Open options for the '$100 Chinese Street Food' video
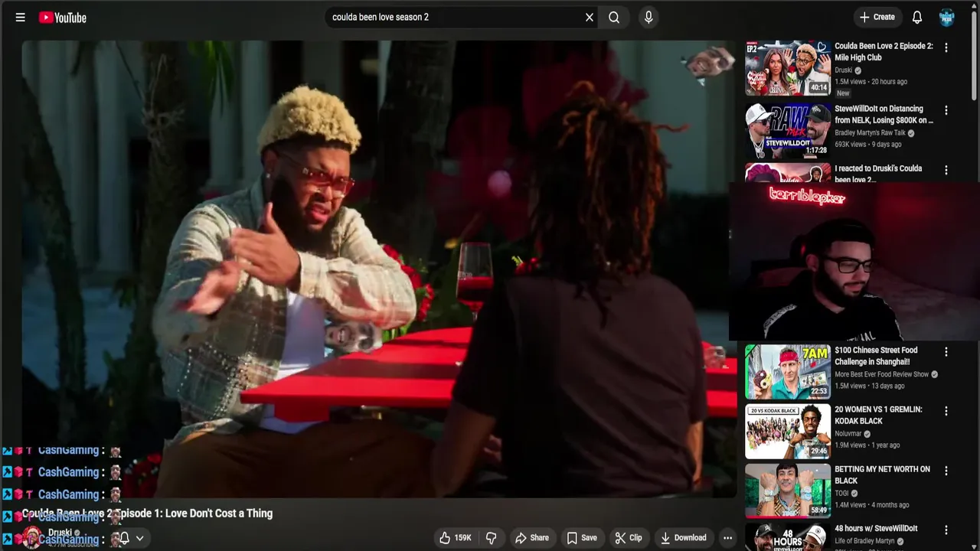The width and height of the screenshot is (980, 551). pos(946,352)
